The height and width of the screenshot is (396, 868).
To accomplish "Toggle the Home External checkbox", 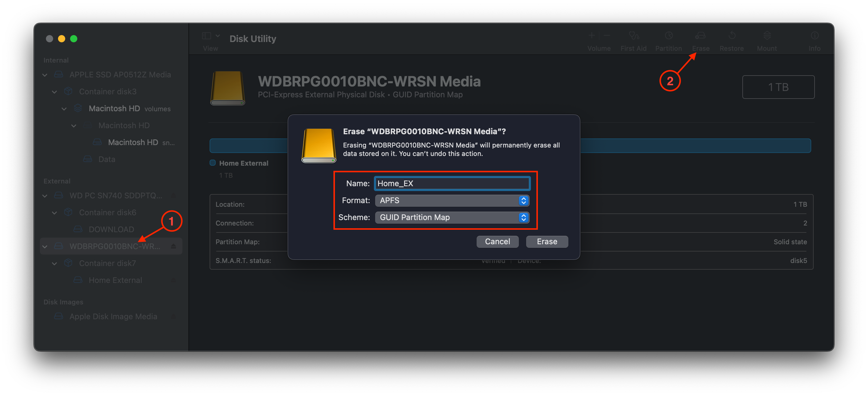I will point(212,163).
